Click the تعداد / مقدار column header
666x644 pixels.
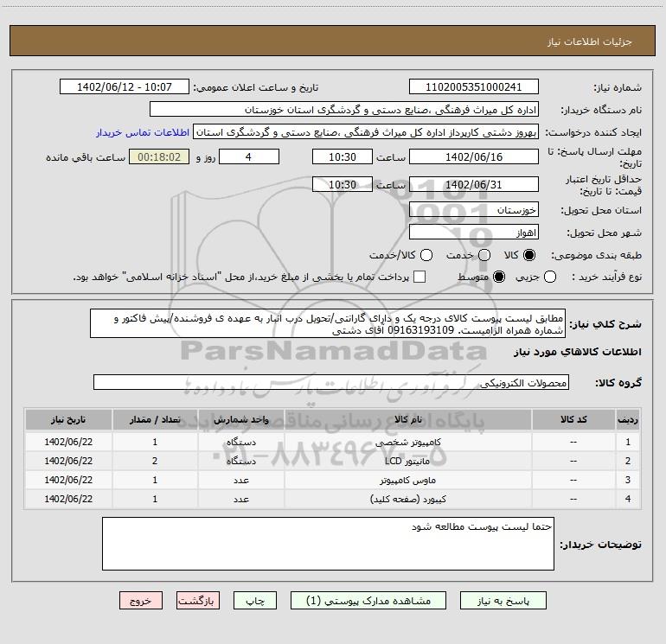[x=155, y=419]
